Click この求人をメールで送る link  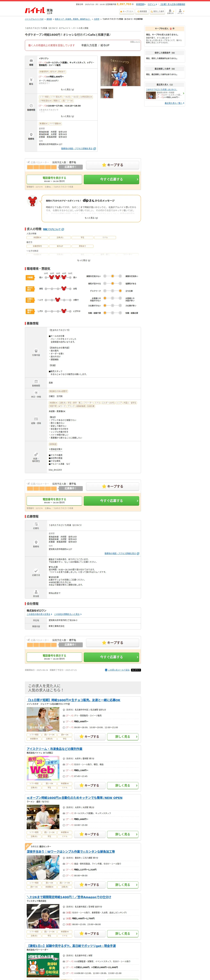(x=119, y=670)
